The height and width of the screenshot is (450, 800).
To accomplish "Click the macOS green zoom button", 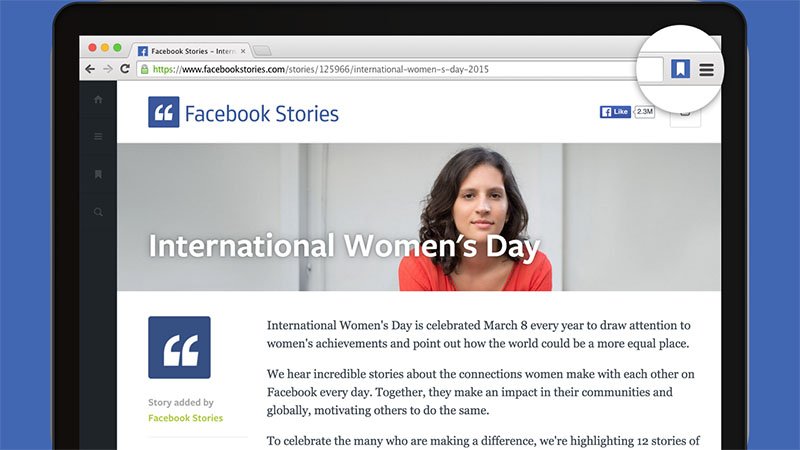I will click(x=117, y=47).
